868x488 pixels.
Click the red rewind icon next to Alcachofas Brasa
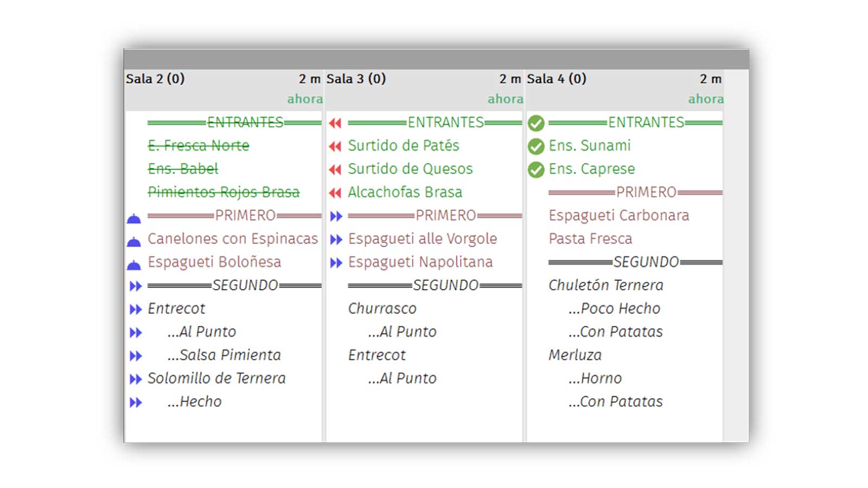[x=335, y=192]
